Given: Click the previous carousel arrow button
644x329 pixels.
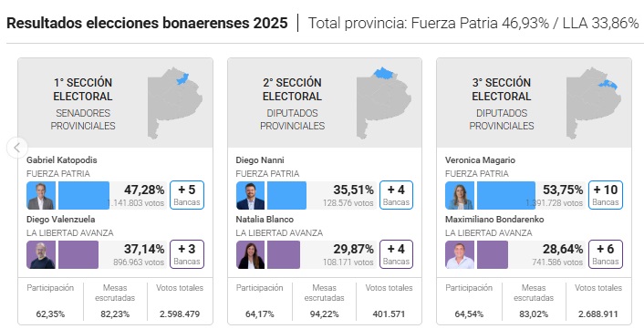Looking at the screenshot, I should 16,148.
